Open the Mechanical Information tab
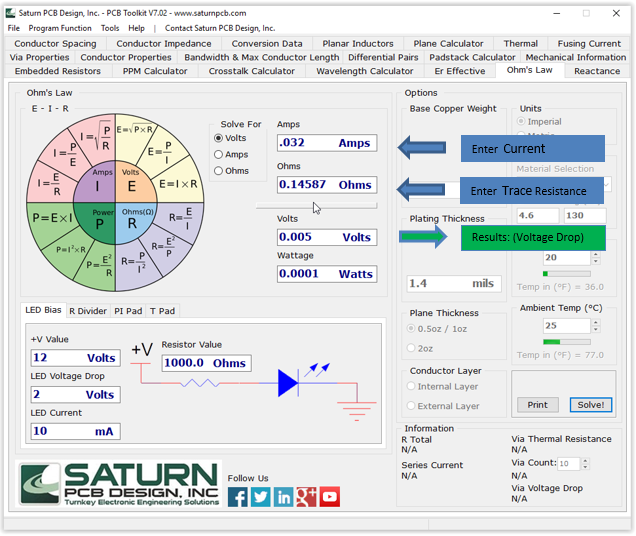 tap(576, 57)
